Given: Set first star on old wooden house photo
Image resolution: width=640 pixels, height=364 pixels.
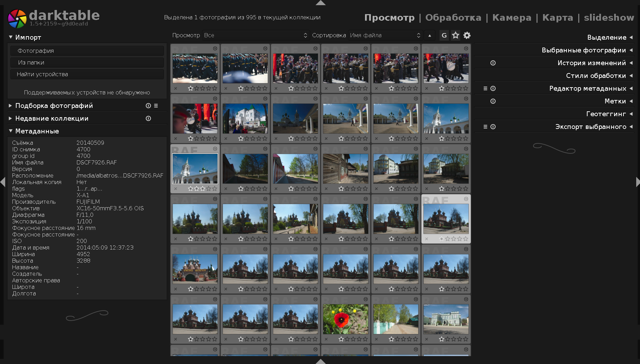Looking at the screenshot, I should point(341,189).
